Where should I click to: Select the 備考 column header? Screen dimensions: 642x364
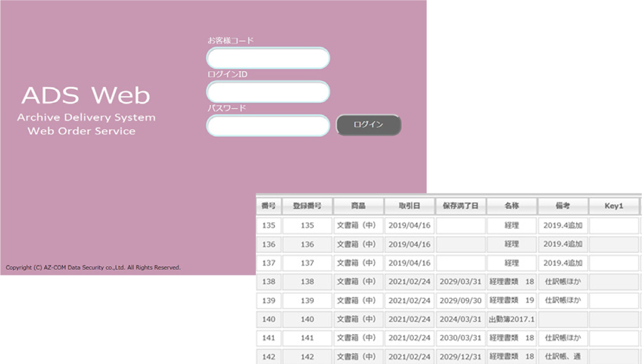[563, 206]
